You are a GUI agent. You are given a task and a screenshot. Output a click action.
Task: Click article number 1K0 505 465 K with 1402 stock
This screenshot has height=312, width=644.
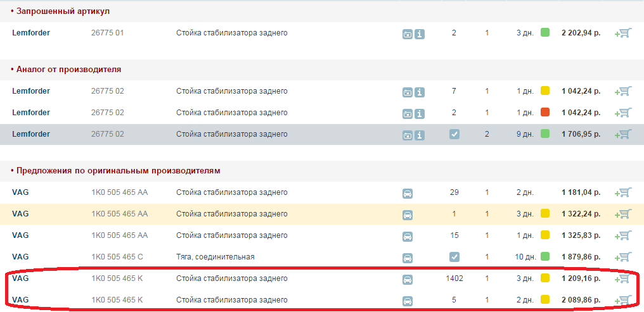tap(117, 278)
